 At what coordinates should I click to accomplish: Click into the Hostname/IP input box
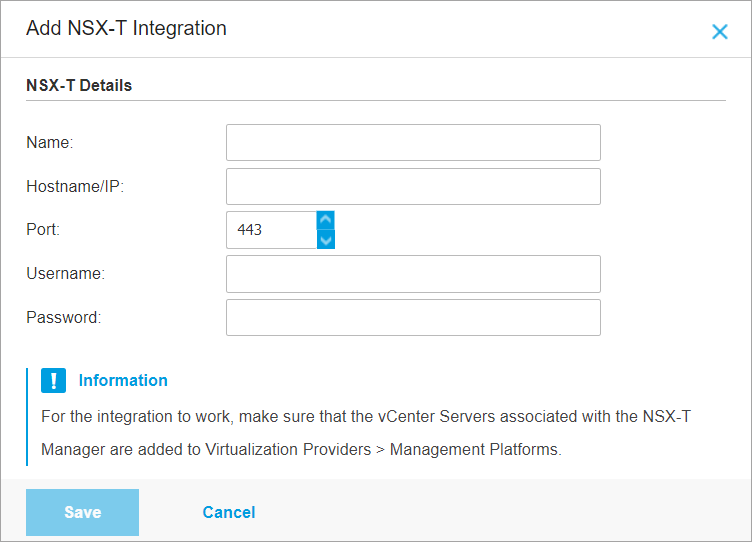(x=413, y=187)
